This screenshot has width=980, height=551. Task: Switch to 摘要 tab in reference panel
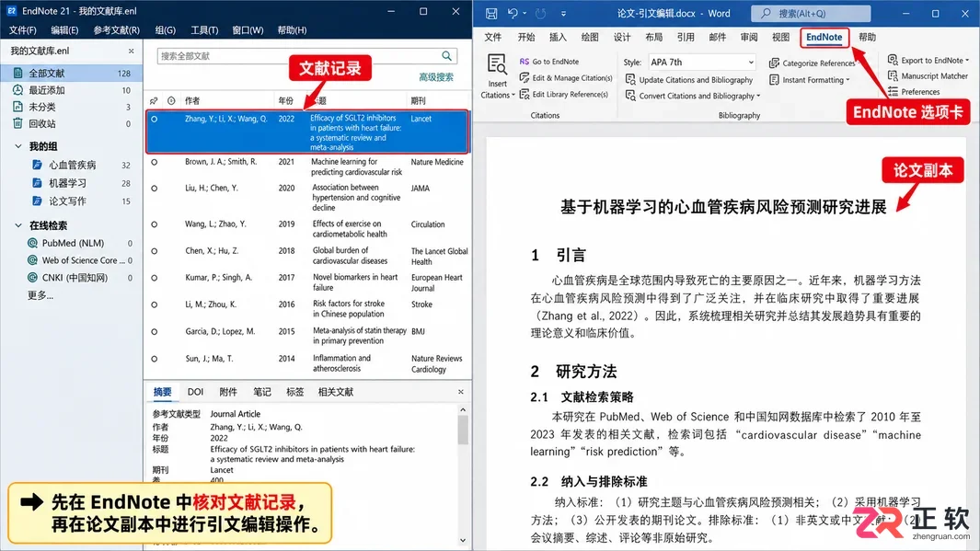tap(163, 392)
